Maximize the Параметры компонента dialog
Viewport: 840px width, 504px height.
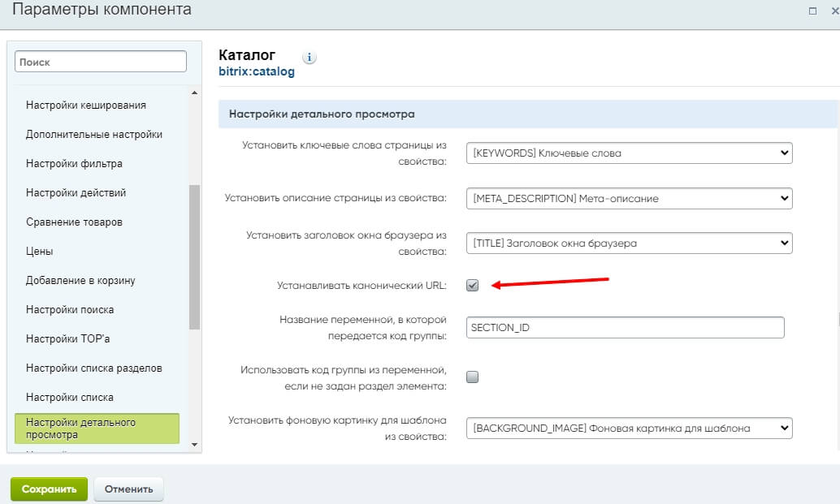(x=812, y=11)
